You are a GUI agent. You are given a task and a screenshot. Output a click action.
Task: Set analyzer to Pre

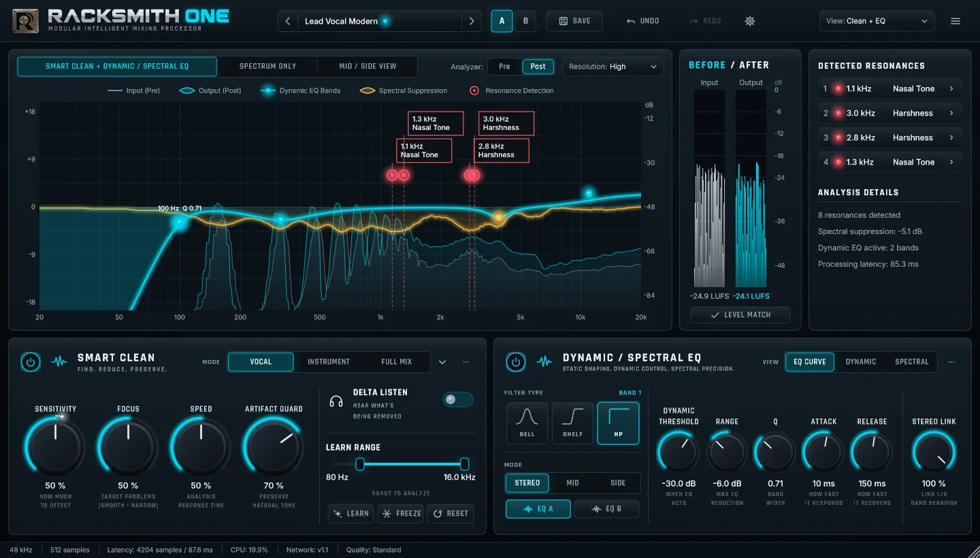pyautogui.click(x=504, y=67)
